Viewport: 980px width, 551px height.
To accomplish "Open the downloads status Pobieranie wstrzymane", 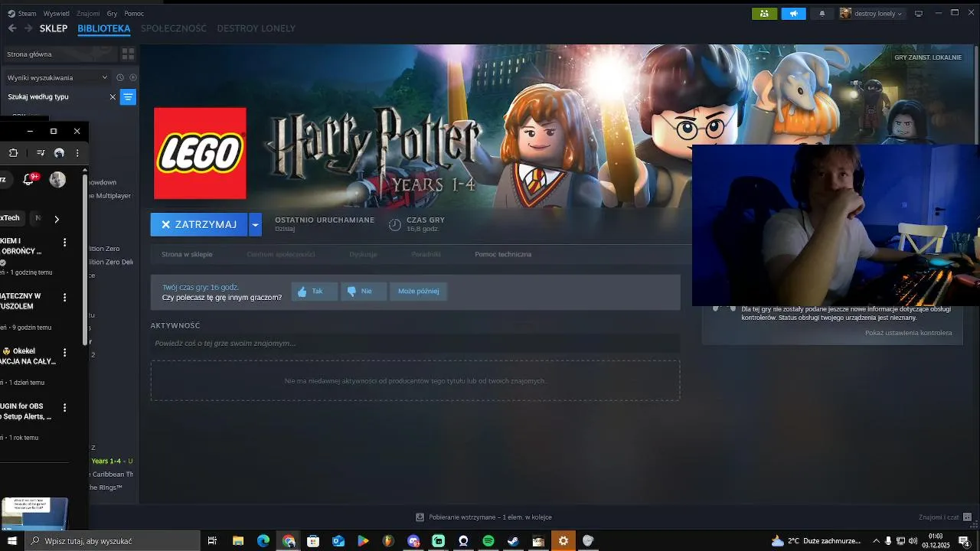I will point(484,517).
